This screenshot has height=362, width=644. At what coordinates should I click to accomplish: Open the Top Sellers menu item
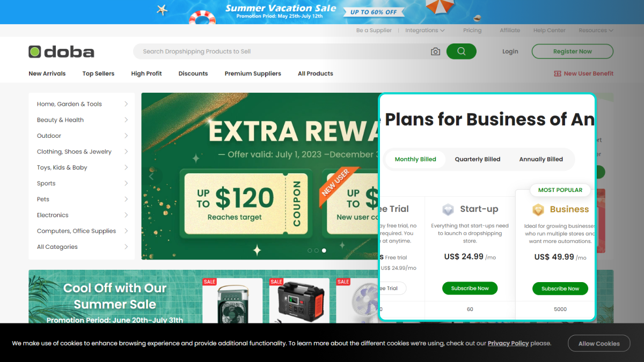98,73
